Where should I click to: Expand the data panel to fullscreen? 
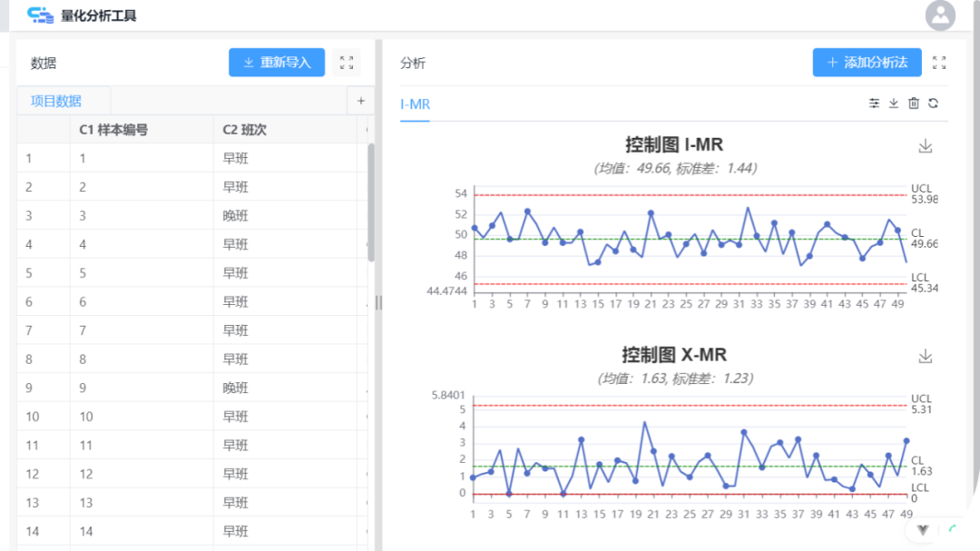347,63
